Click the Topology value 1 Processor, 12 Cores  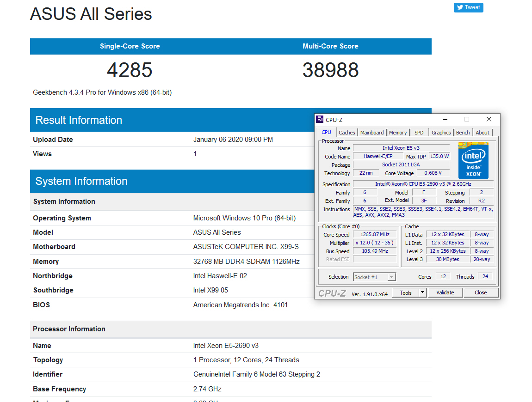click(x=246, y=360)
